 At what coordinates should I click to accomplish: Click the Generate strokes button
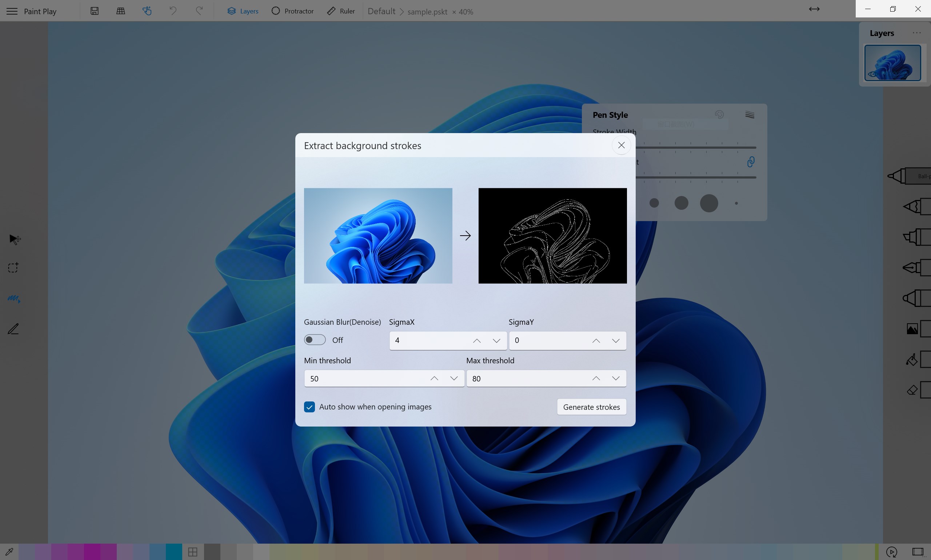coord(591,407)
